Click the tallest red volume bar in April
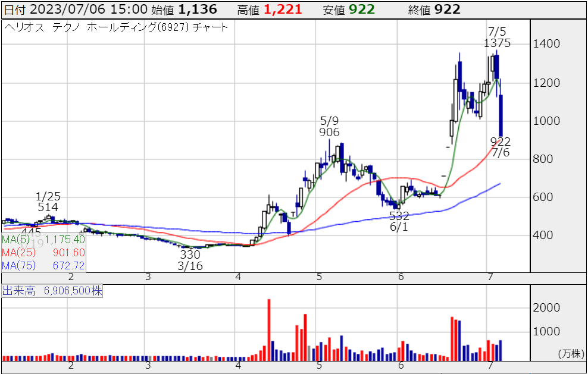The image size is (588, 374). tap(269, 330)
